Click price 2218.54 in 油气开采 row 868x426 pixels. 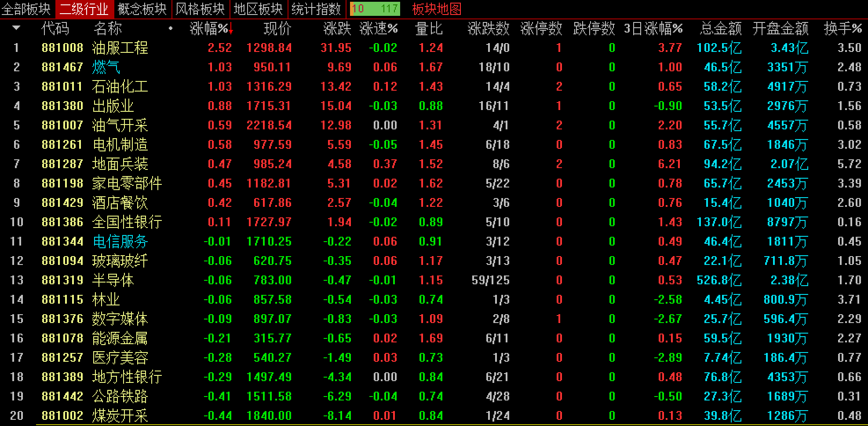click(x=269, y=125)
